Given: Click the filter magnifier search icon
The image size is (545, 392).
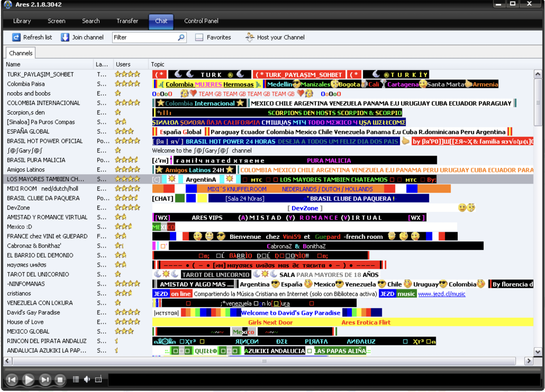Looking at the screenshot, I should [181, 37].
